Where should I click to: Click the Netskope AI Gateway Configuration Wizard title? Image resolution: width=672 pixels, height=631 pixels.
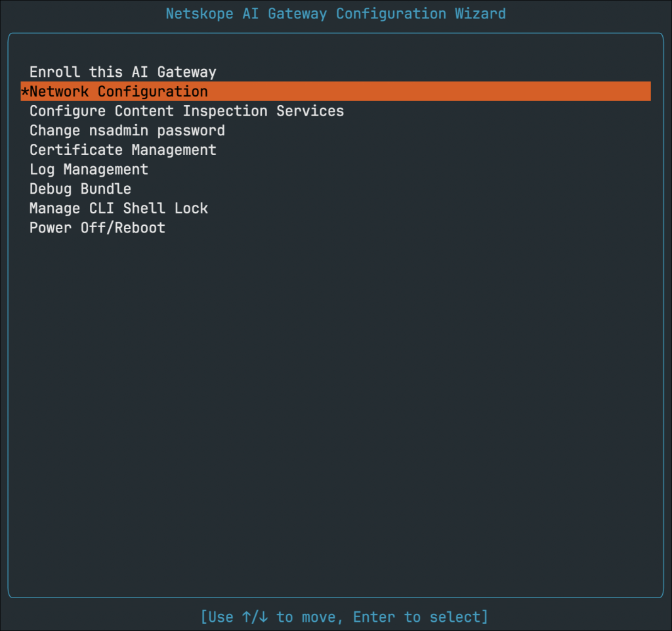[x=335, y=14]
